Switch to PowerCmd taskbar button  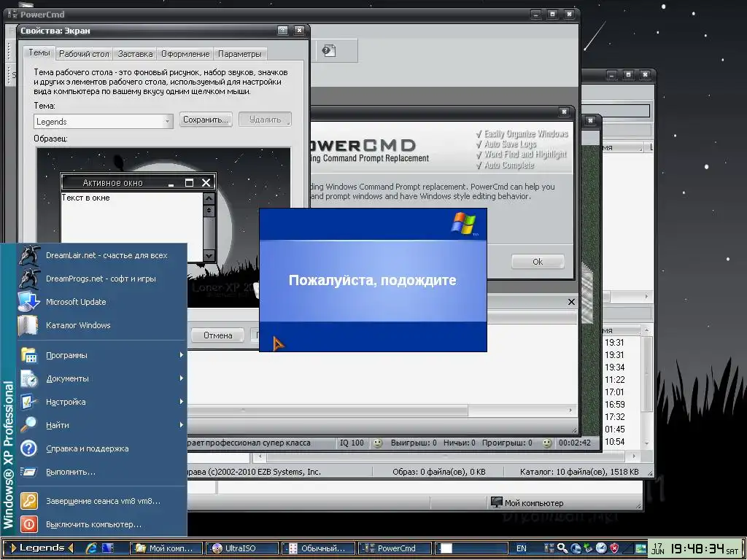pos(395,548)
